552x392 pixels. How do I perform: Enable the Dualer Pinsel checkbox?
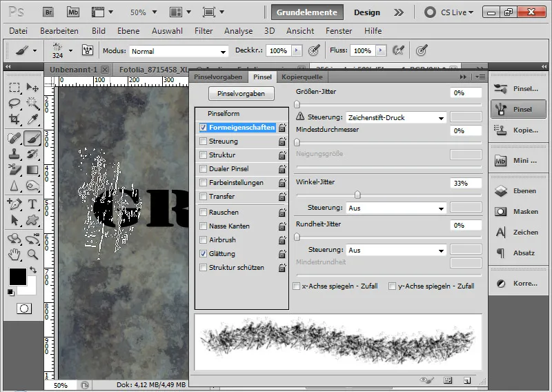tap(203, 168)
